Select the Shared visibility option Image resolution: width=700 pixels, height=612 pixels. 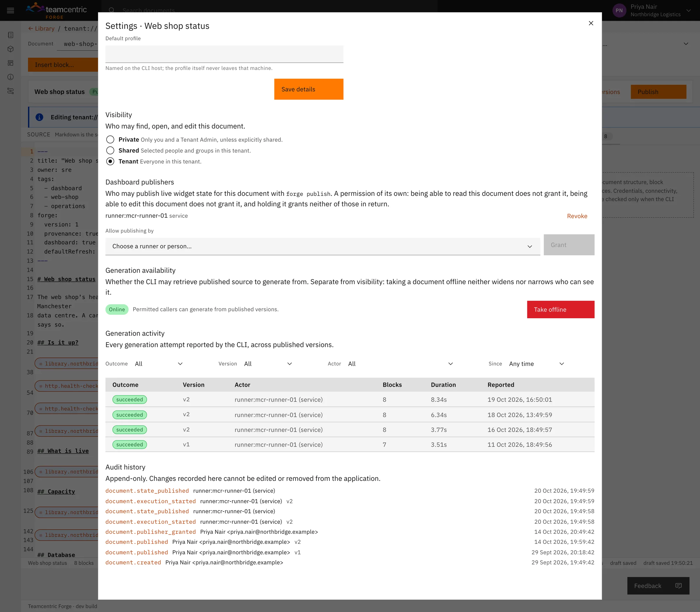pyautogui.click(x=110, y=150)
